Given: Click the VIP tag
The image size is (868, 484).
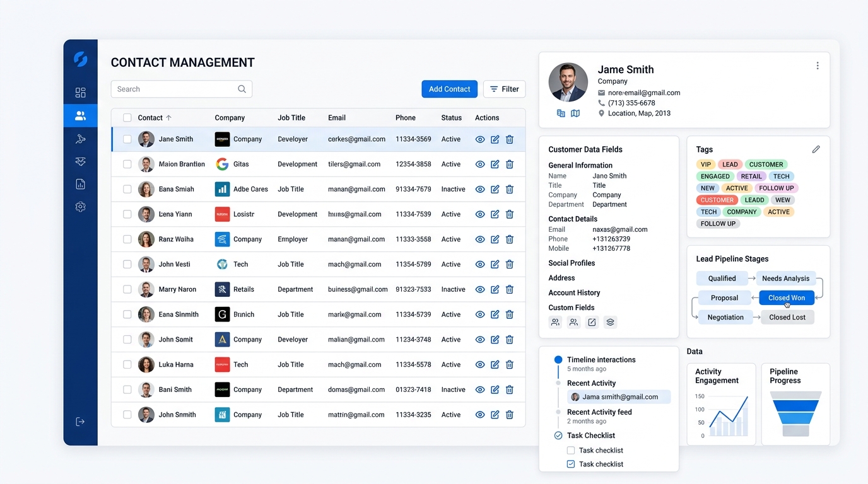Looking at the screenshot, I should [705, 164].
